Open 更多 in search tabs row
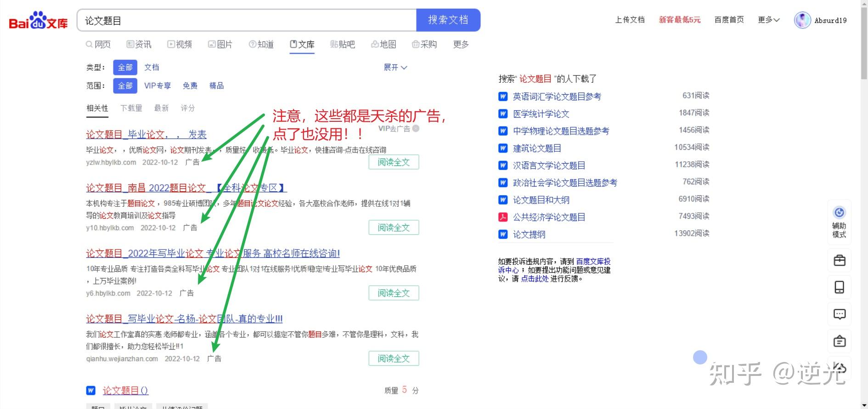This screenshot has height=409, width=868. click(461, 44)
